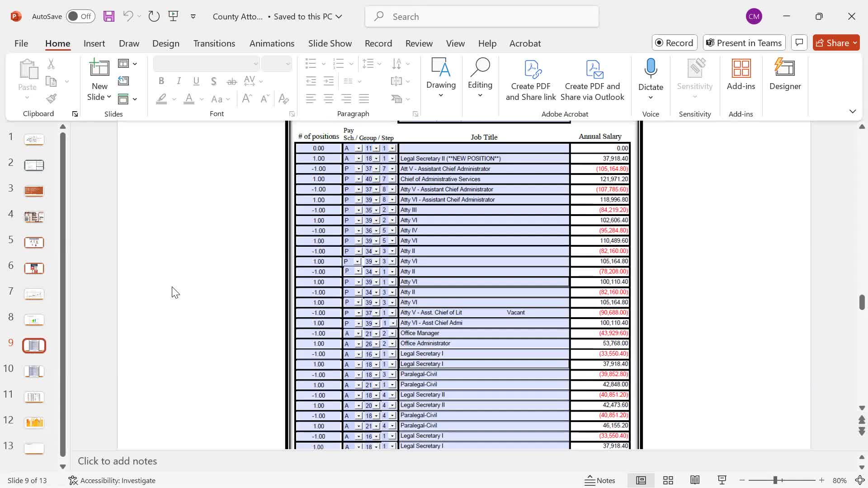Toggle AutoSave switch
This screenshot has width=868, height=488.
click(x=80, y=16)
